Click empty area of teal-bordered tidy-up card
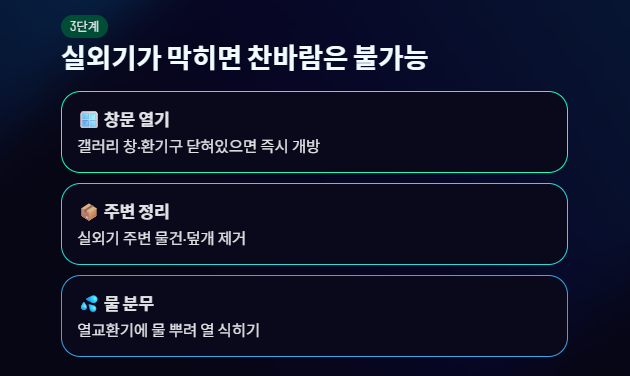This screenshot has height=376, width=630. click(402, 224)
